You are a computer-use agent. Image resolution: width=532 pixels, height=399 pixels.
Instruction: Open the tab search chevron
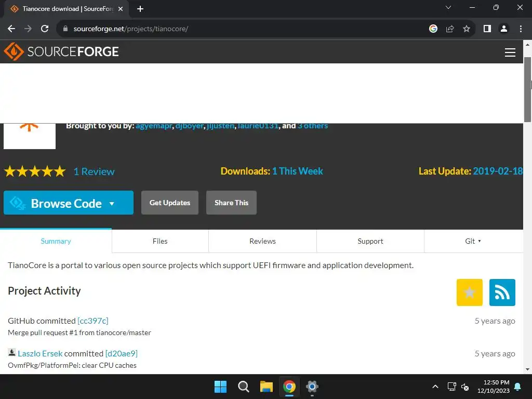tap(448, 7)
